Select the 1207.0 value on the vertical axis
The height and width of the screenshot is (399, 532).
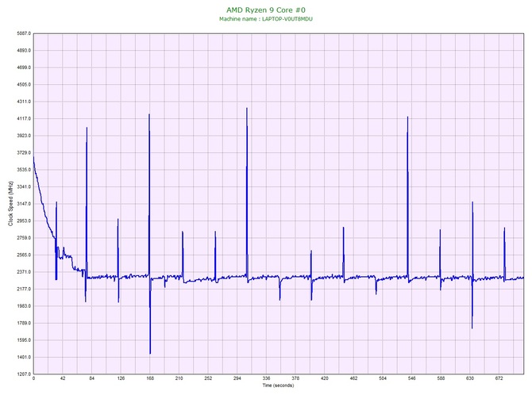click(x=21, y=374)
